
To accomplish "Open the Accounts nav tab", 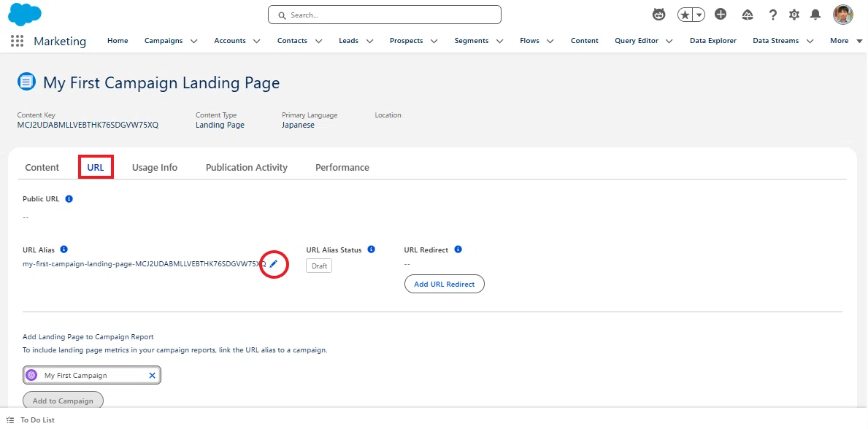I will point(230,40).
